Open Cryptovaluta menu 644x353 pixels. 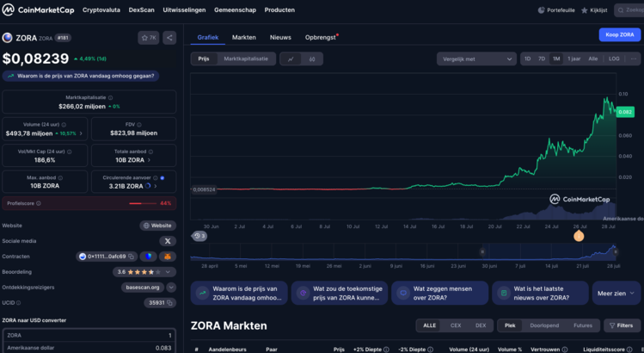click(101, 9)
